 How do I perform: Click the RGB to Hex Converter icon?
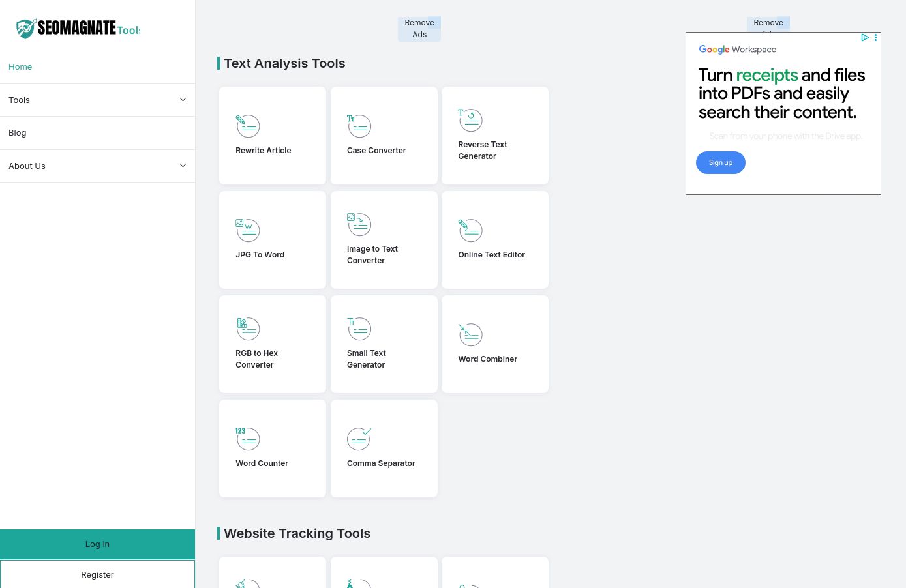[x=247, y=329]
